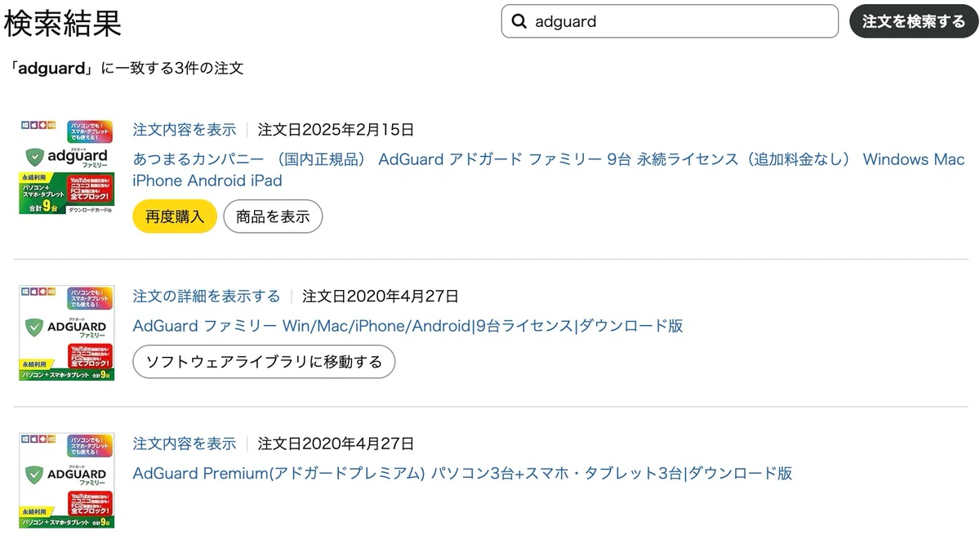
Task: Click thumbnail of the AdGuard Premium order
Action: pos(67,480)
